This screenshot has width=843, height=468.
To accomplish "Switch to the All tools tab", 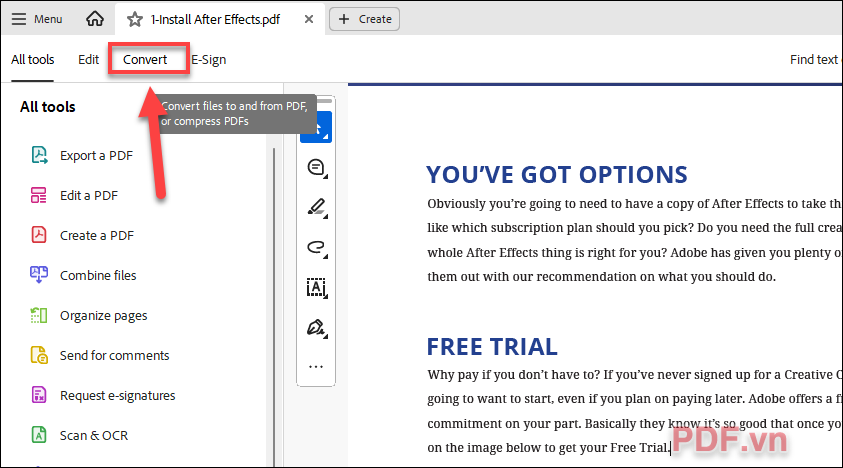I will (33, 60).
